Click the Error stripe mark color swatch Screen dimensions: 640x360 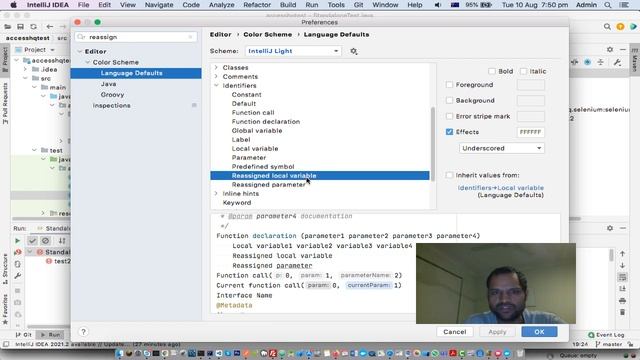coord(530,116)
